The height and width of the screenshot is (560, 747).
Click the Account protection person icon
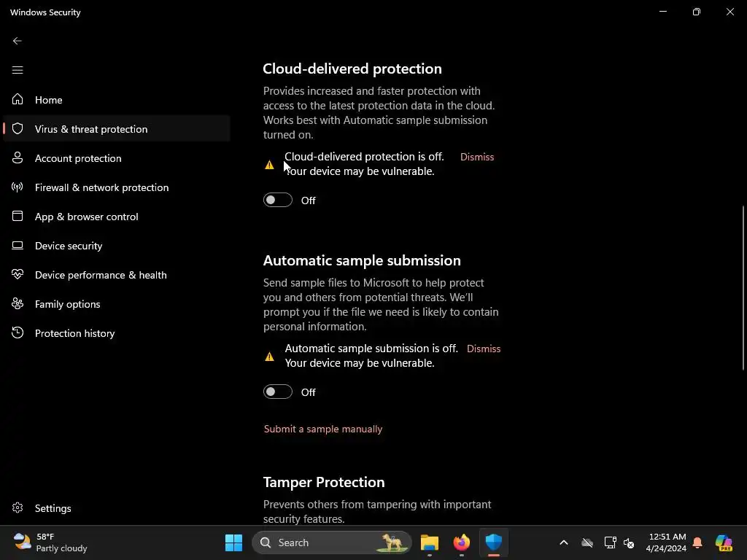click(x=18, y=157)
